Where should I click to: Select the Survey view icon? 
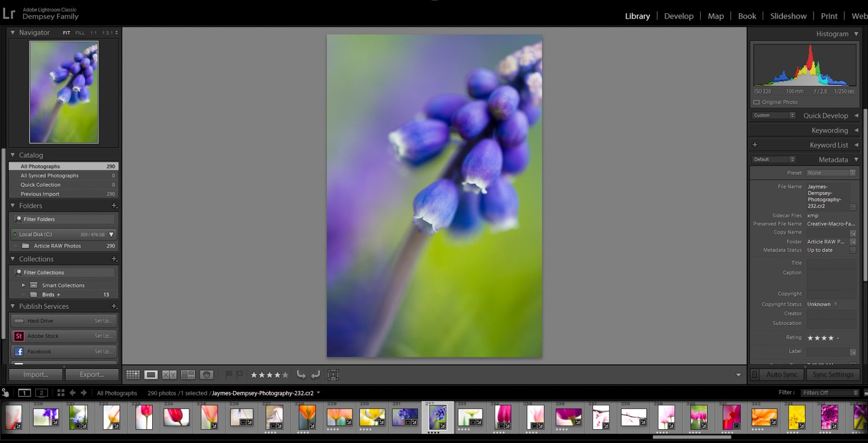(188, 374)
